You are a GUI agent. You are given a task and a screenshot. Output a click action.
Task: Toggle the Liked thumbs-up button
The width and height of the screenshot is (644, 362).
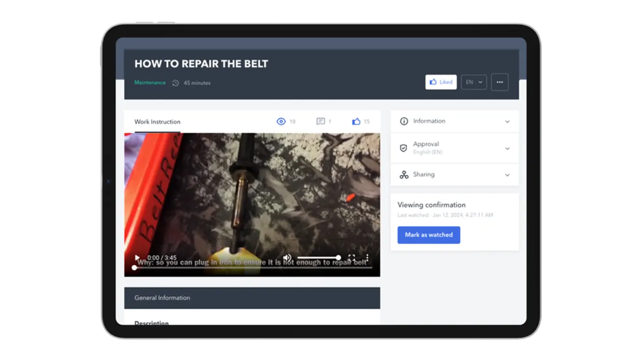click(x=441, y=82)
